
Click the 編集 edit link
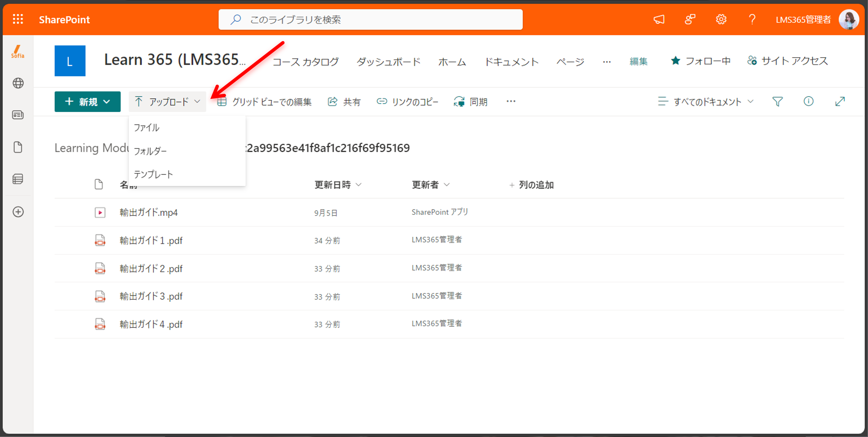pyautogui.click(x=638, y=62)
